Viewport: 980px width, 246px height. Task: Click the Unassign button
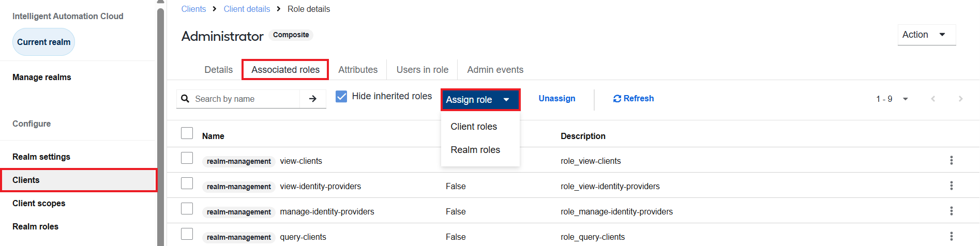(x=557, y=98)
